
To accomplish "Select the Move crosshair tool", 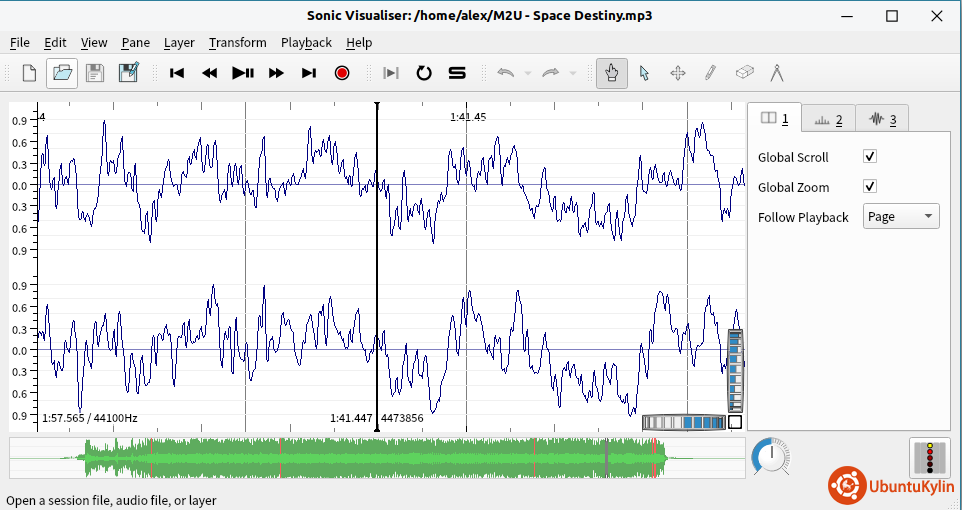I will (677, 73).
